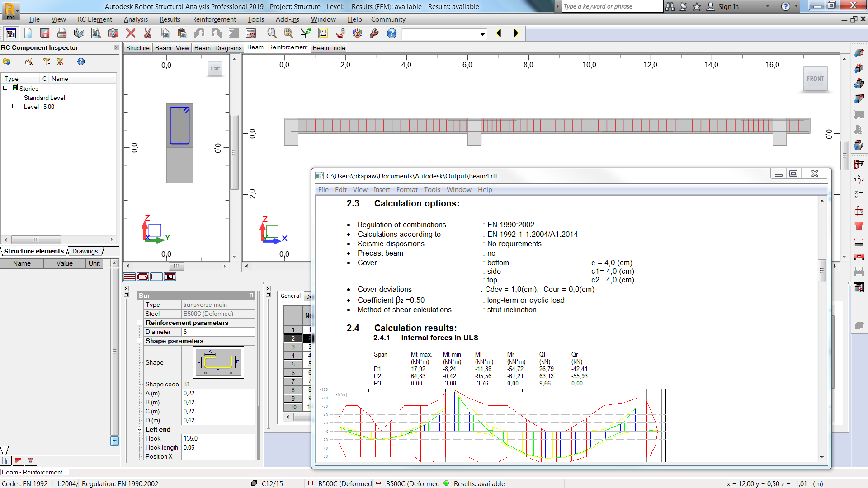
Task: Switch to the Beam - Diagrams tab
Action: [x=217, y=48]
